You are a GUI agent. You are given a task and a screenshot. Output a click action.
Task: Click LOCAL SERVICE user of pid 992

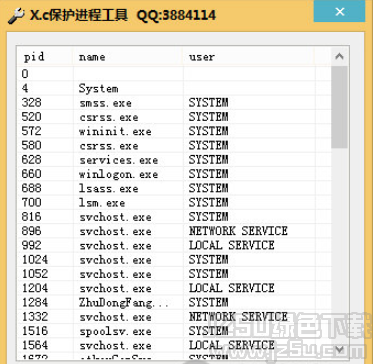(232, 245)
